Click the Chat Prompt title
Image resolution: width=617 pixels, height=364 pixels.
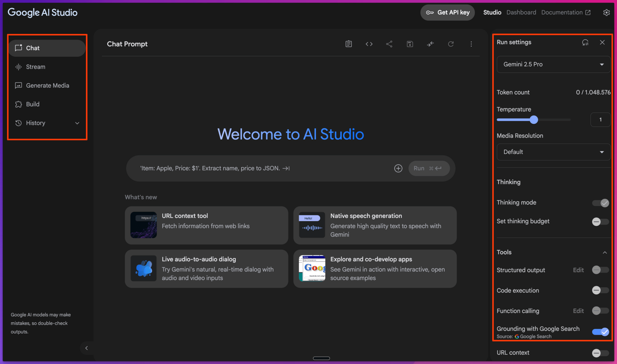[127, 44]
